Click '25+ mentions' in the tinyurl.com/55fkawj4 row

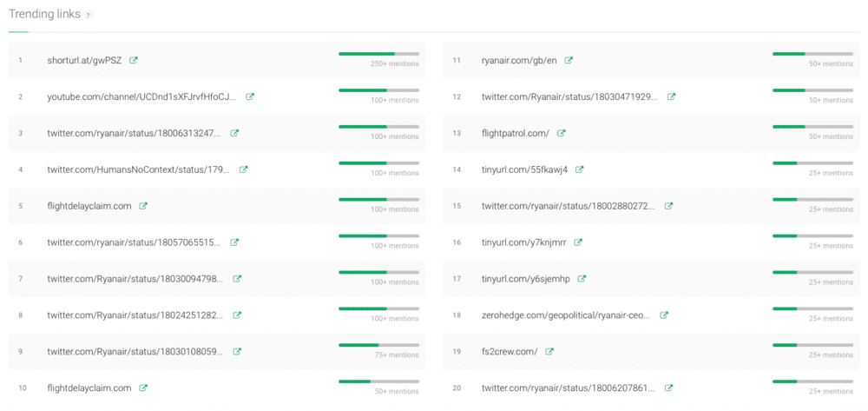[831, 173]
